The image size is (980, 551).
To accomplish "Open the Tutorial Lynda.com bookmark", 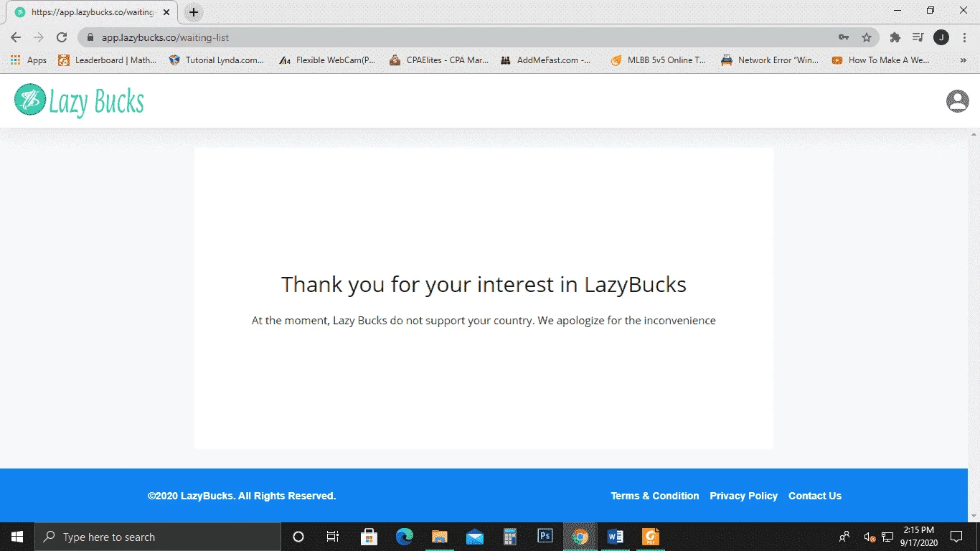I will click(x=216, y=60).
